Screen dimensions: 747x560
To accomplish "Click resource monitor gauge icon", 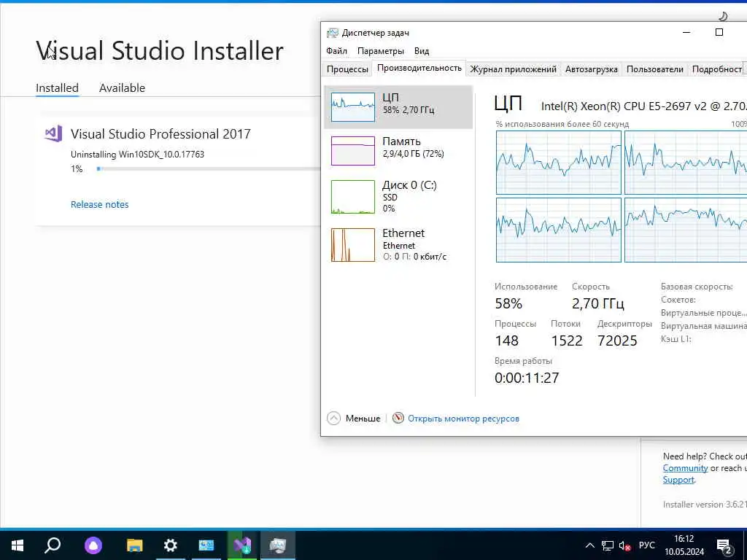I will click(398, 418).
